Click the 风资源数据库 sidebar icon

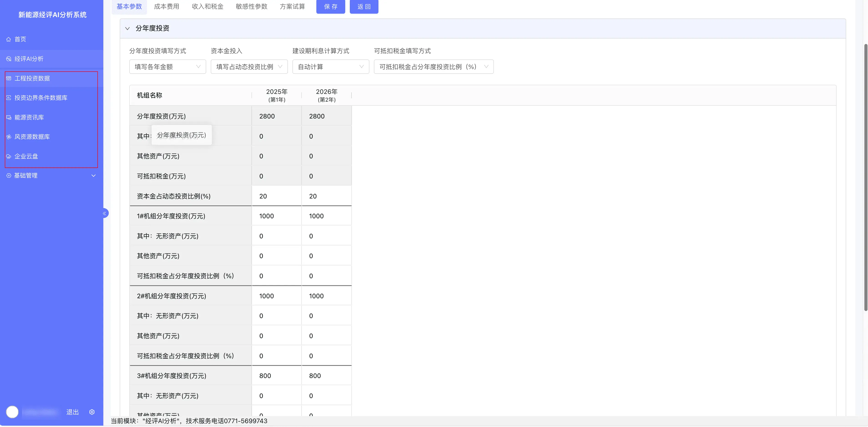[x=8, y=137]
